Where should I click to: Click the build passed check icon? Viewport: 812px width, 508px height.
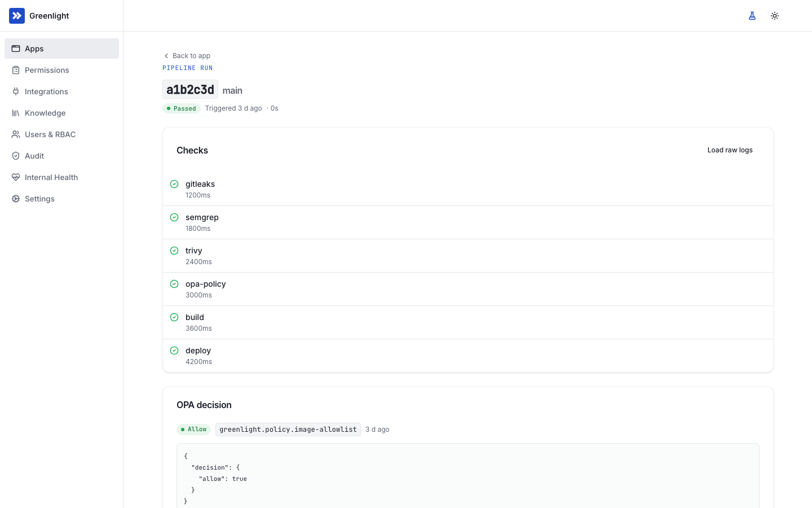[x=174, y=317]
